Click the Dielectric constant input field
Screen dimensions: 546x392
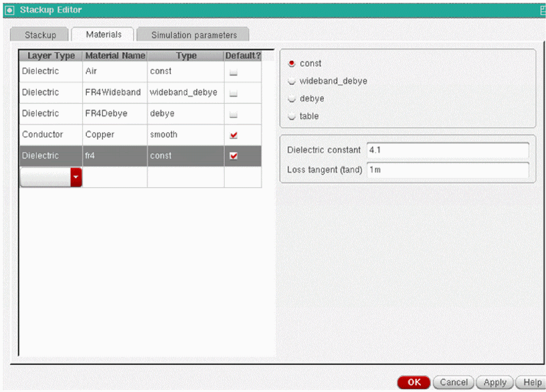(x=448, y=150)
